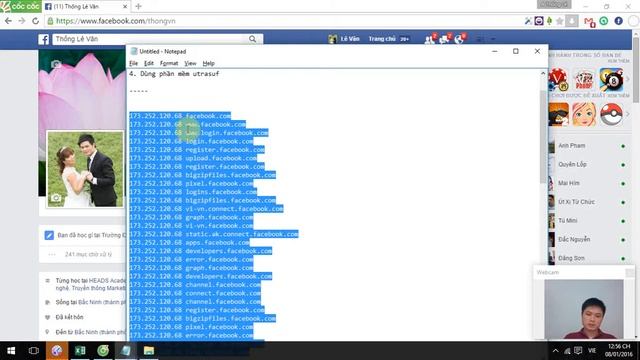This screenshot has height=360, width=640.
Task: Click the blue Facebook extension icon
Action: 618,21
